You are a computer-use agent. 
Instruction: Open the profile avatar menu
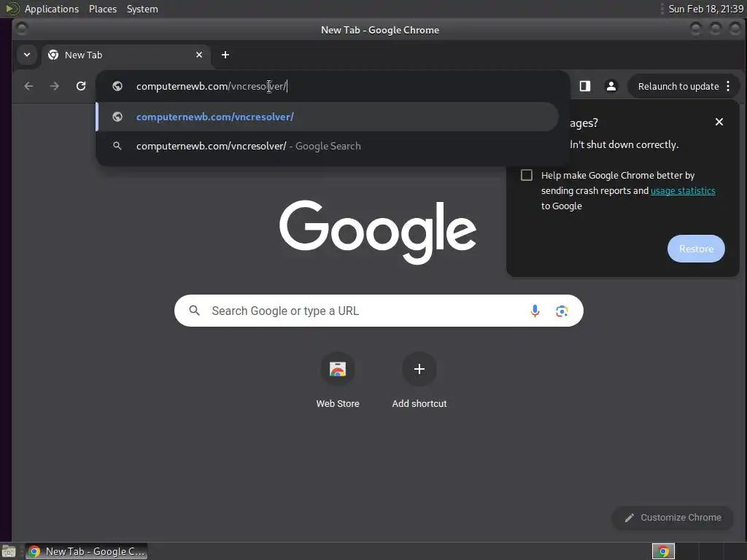[611, 86]
